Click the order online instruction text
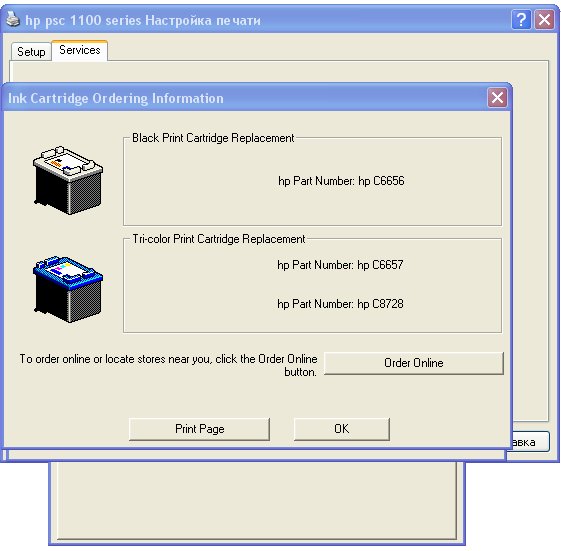Viewport: 561px width, 551px height. click(x=168, y=365)
